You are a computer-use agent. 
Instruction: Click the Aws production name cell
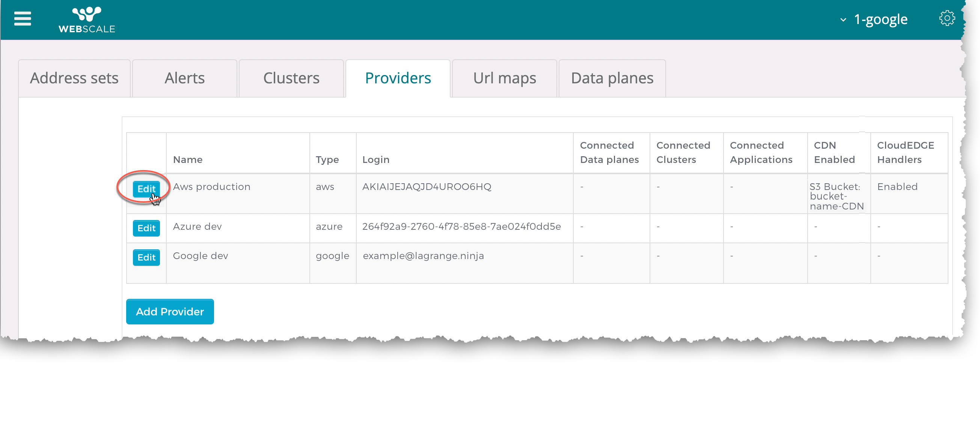pyautogui.click(x=211, y=187)
